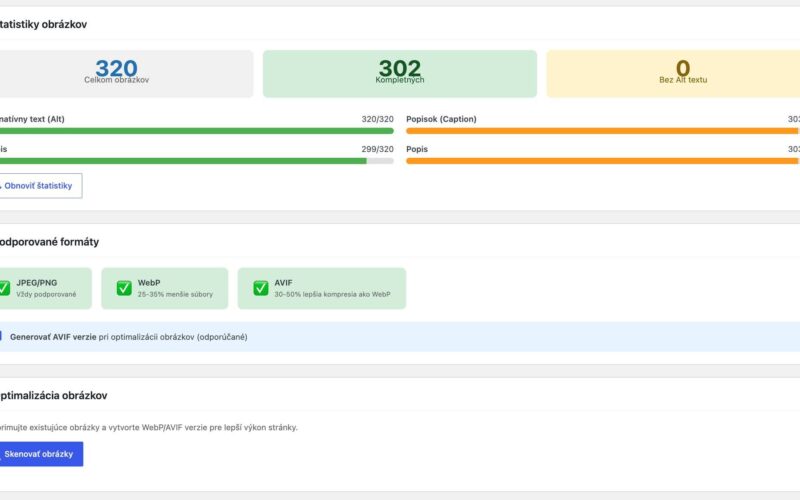Screen dimensions: 800x500
Task: Click the Obnoviť štatistiky button
Action: [40, 186]
